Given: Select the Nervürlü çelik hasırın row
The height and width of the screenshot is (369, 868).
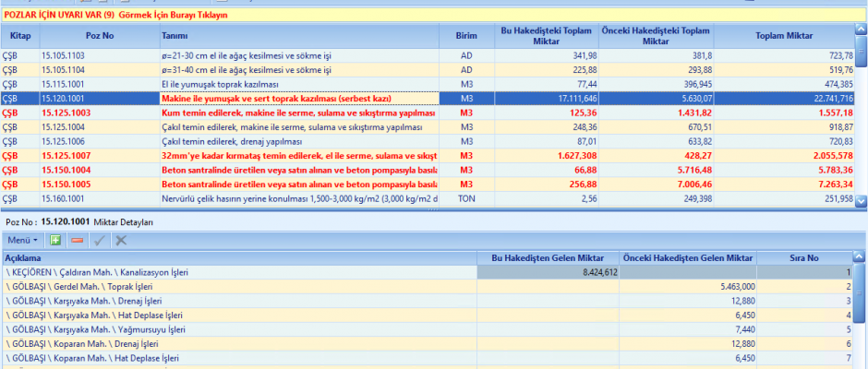Looking at the screenshot, I should [x=297, y=198].
